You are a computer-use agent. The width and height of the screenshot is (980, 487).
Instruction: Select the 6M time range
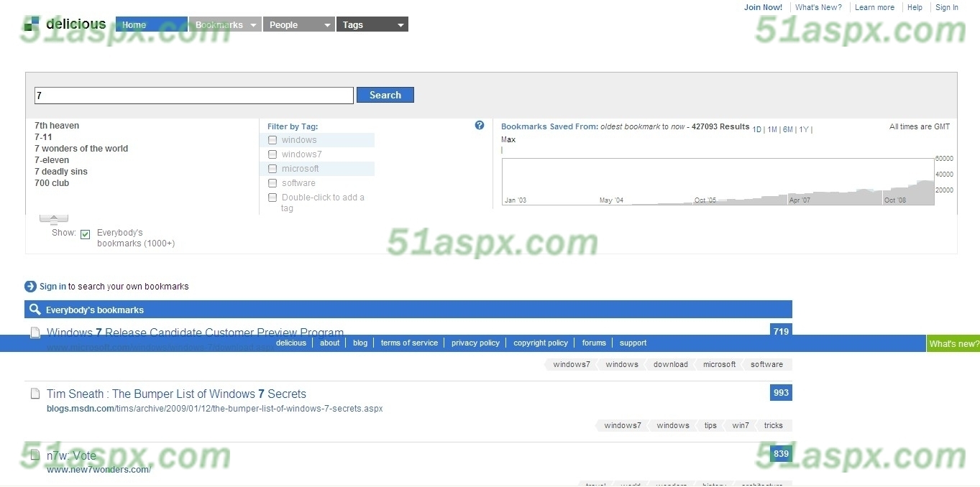788,129
